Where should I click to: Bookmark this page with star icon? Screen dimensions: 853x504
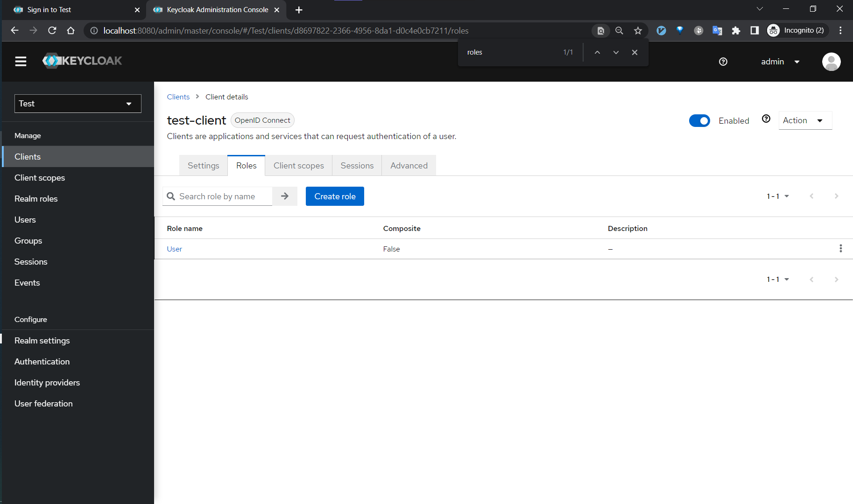tap(638, 30)
